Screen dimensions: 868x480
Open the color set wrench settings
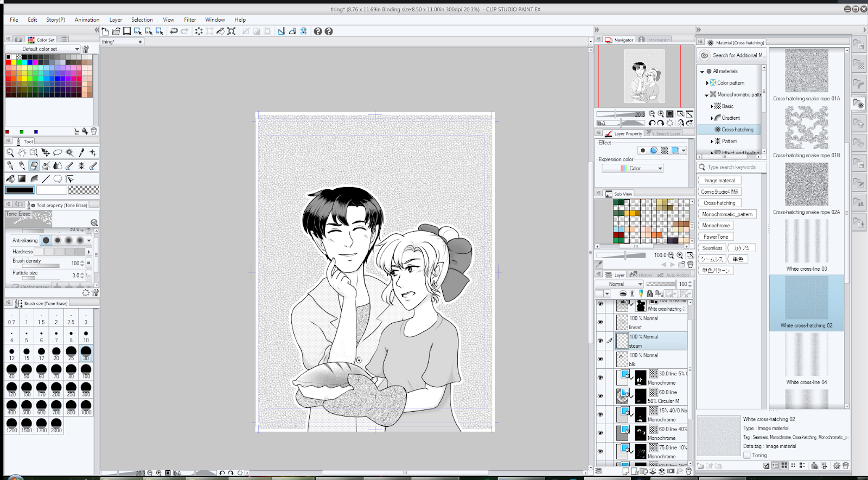(86, 49)
